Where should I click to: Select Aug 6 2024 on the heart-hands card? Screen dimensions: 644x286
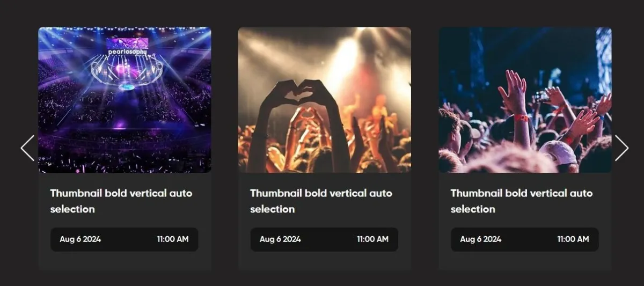[280, 239]
